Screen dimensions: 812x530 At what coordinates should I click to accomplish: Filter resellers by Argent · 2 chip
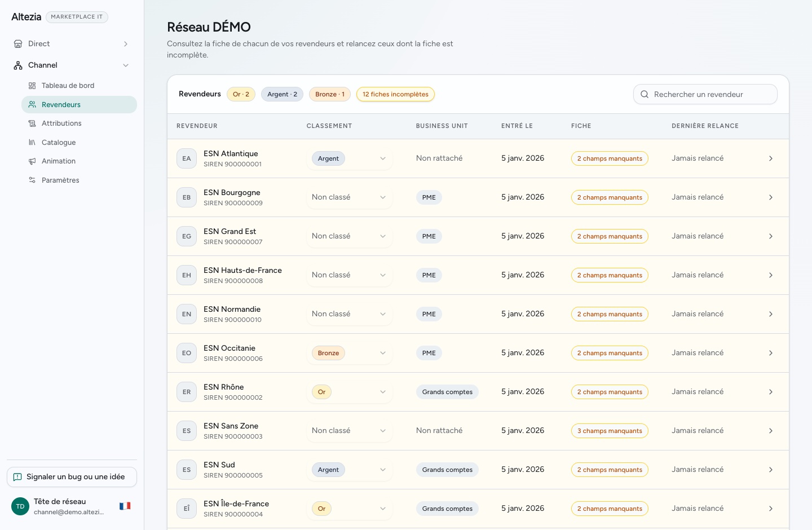point(283,94)
